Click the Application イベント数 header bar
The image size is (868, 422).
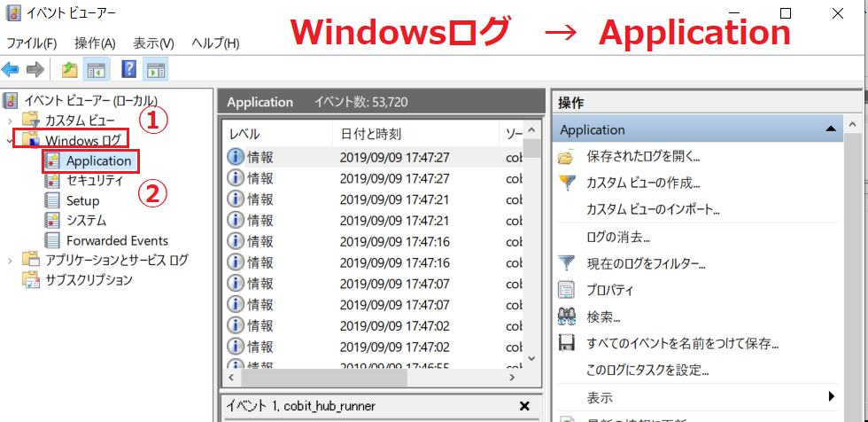[x=382, y=103]
